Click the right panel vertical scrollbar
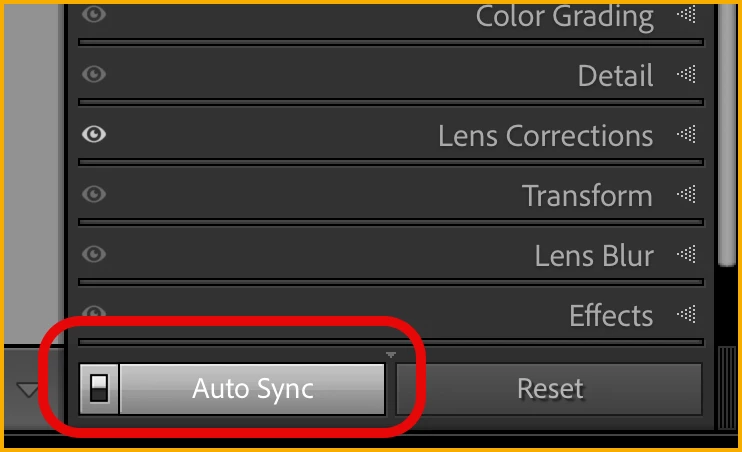This screenshot has height=452, width=742. (726, 135)
